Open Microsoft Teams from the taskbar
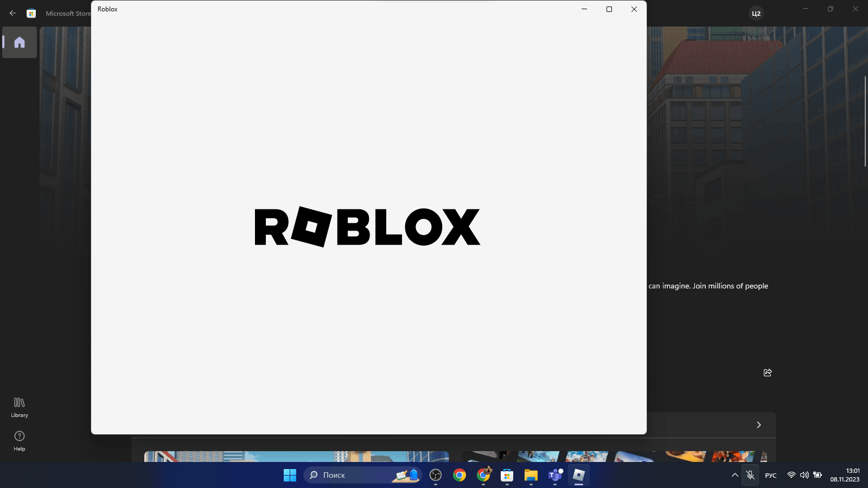 (555, 476)
